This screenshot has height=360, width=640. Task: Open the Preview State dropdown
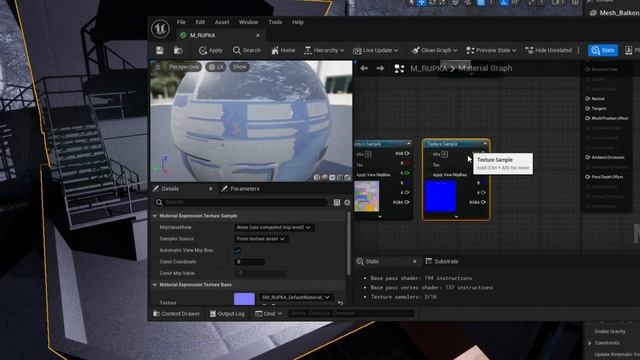[491, 50]
